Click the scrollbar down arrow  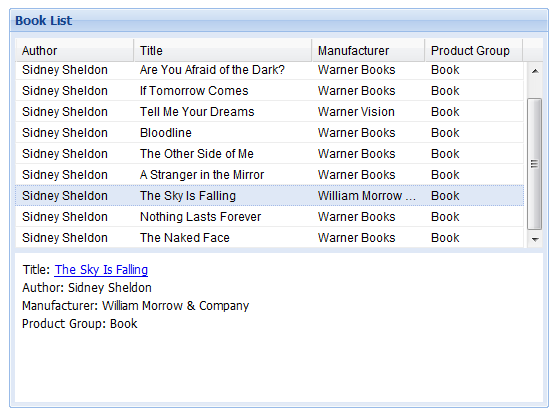point(535,239)
